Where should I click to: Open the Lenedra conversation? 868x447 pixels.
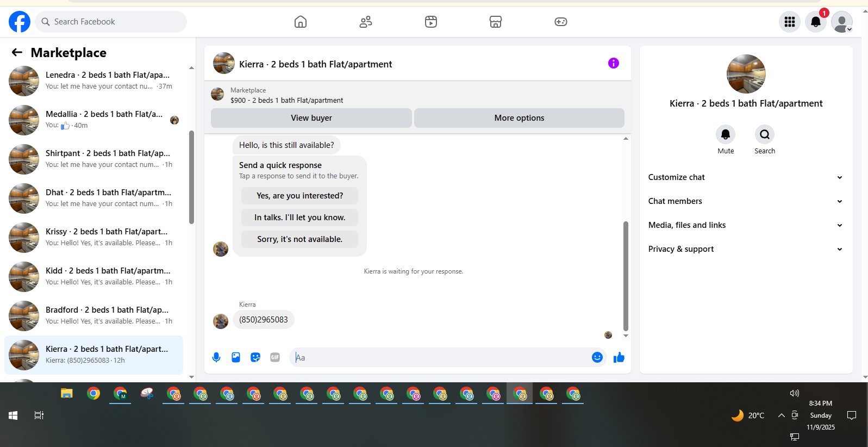pos(93,80)
